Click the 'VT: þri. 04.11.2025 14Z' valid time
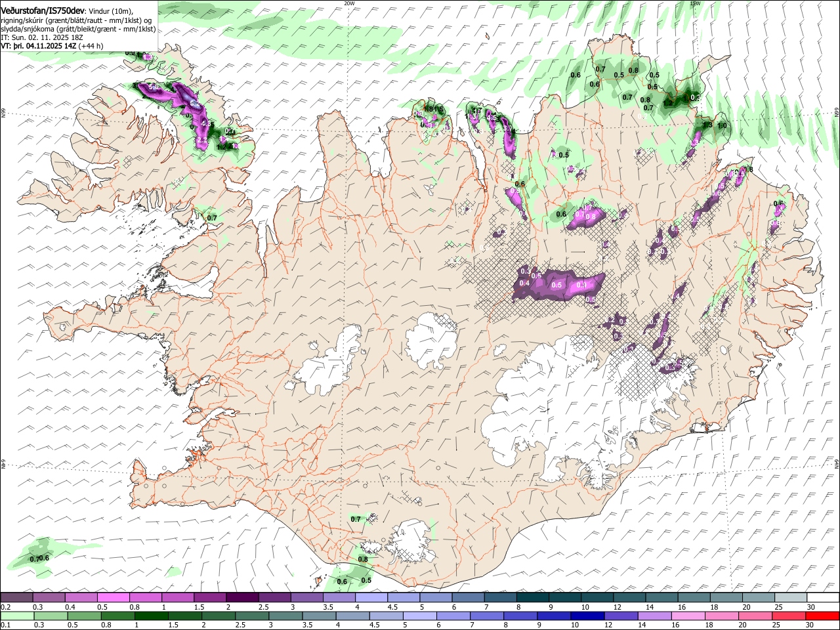 [39, 47]
